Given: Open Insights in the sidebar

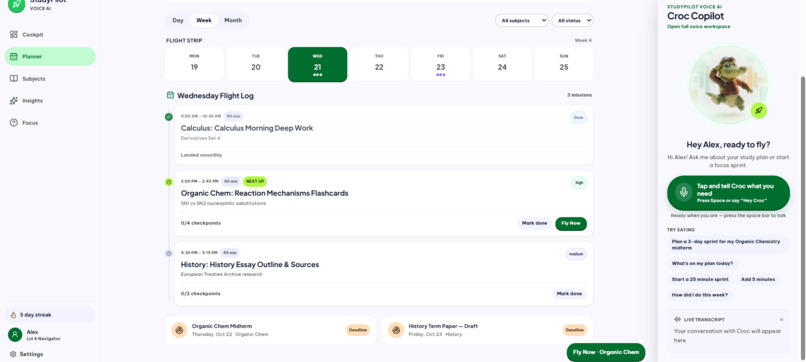Looking at the screenshot, I should (x=50, y=101).
